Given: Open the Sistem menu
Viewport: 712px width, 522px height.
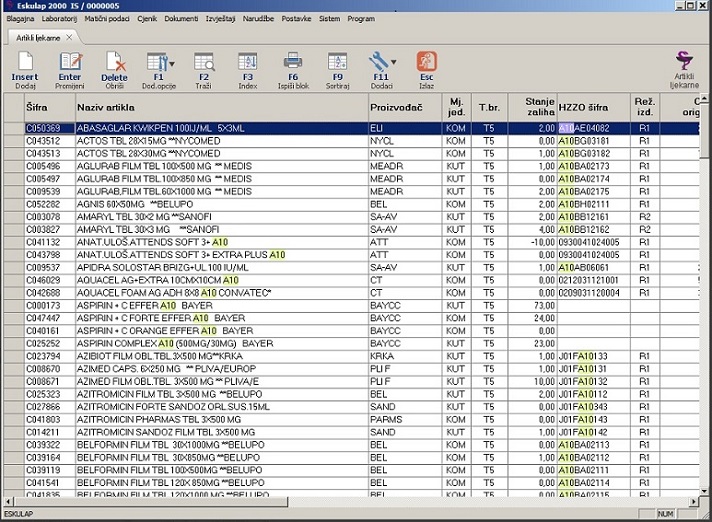Looking at the screenshot, I should 329,19.
